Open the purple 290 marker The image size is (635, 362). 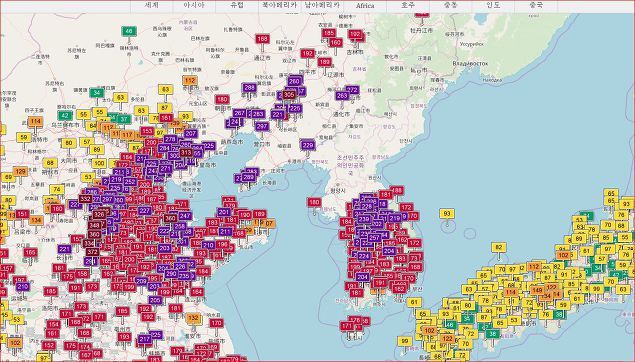(171, 274)
